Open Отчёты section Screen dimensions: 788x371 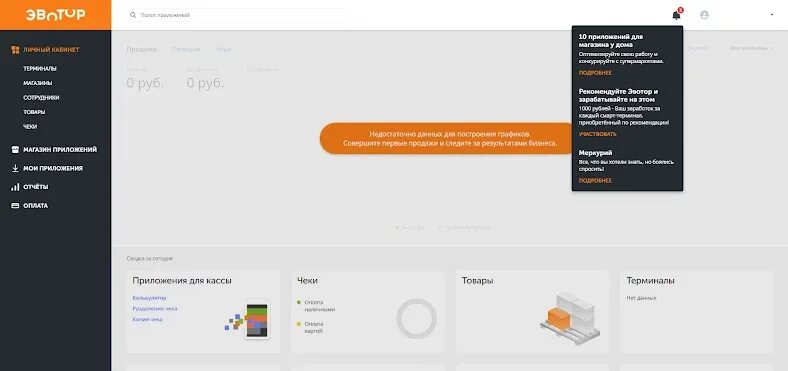(36, 187)
